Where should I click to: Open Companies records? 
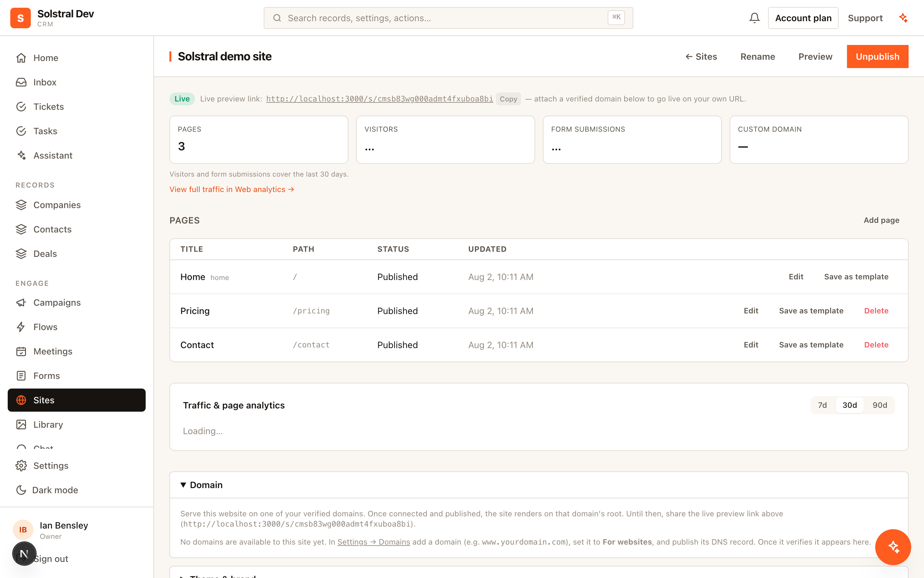[x=76, y=205]
